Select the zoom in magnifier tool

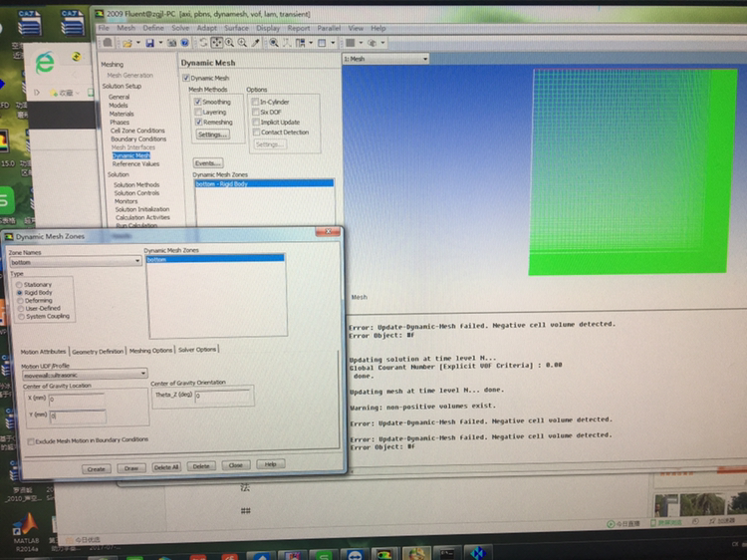point(230,43)
